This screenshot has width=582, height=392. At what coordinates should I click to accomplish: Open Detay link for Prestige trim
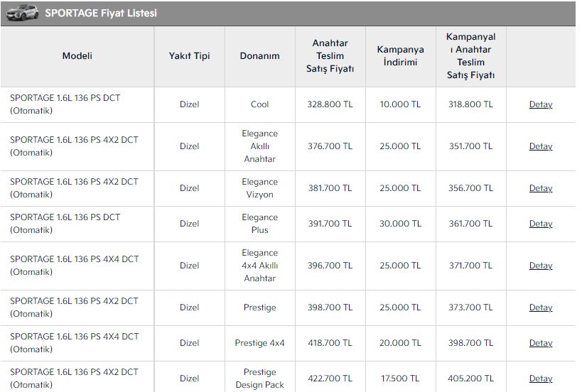[x=541, y=307]
